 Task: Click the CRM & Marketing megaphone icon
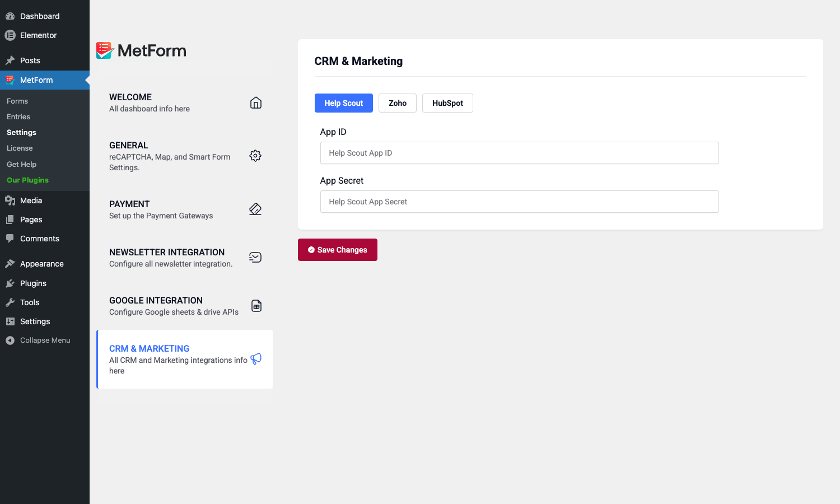[x=256, y=359]
